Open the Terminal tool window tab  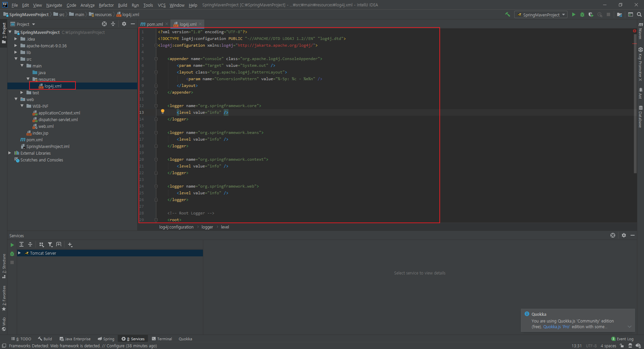(162, 339)
